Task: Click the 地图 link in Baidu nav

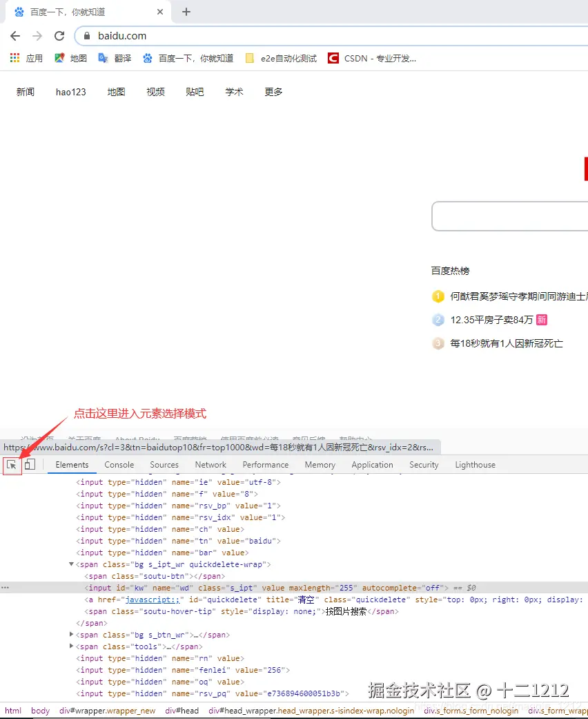Action: (116, 92)
